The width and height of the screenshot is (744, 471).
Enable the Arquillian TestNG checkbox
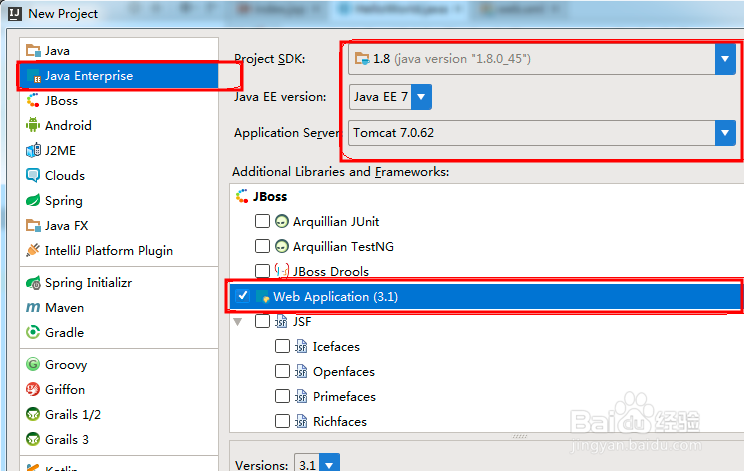(262, 246)
